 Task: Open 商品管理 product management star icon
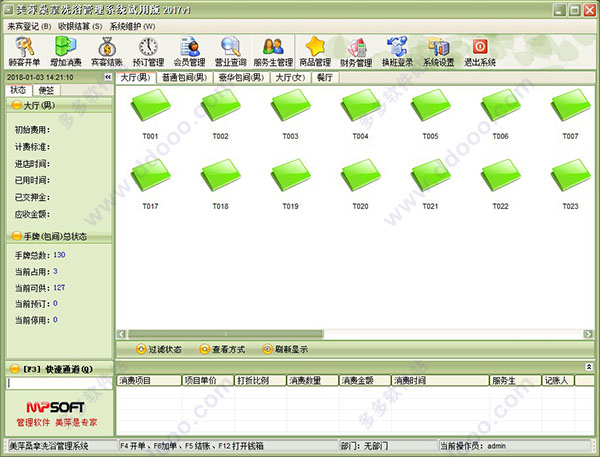315,52
